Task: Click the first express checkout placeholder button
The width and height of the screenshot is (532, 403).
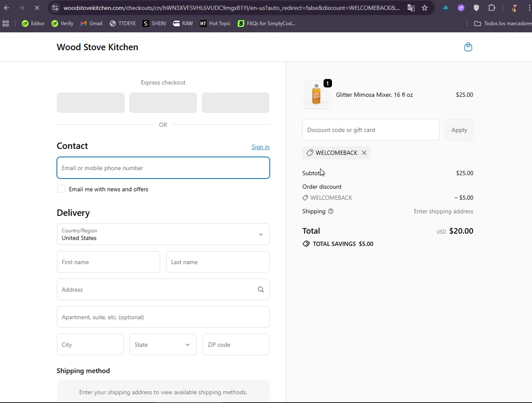Action: pos(90,103)
